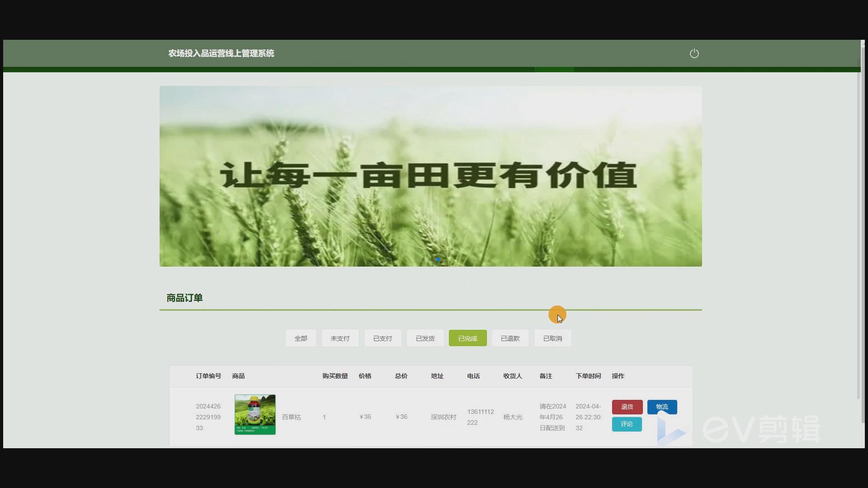Click recipient name 杨大光 in the table
Image resolution: width=868 pixels, height=488 pixels.
[x=512, y=417]
